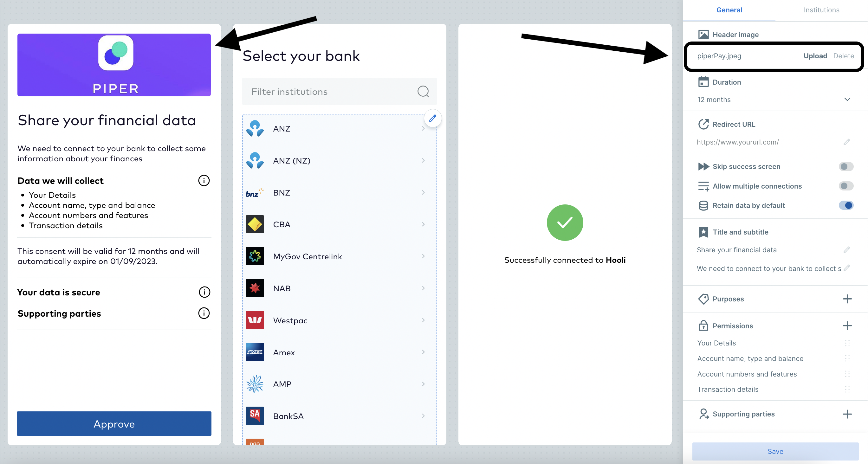Click the Filter institutions search field
Viewport: 868px width, 464px height.
330,91
